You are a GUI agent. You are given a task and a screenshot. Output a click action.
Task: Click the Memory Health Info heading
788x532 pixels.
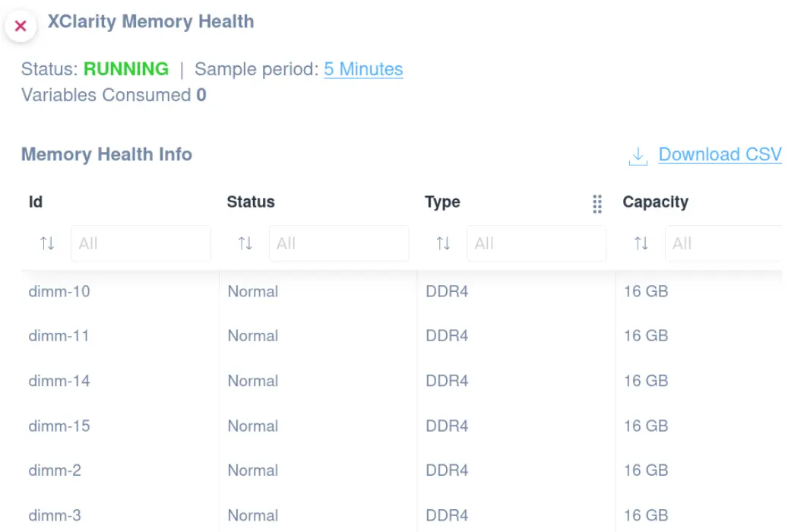(x=106, y=154)
